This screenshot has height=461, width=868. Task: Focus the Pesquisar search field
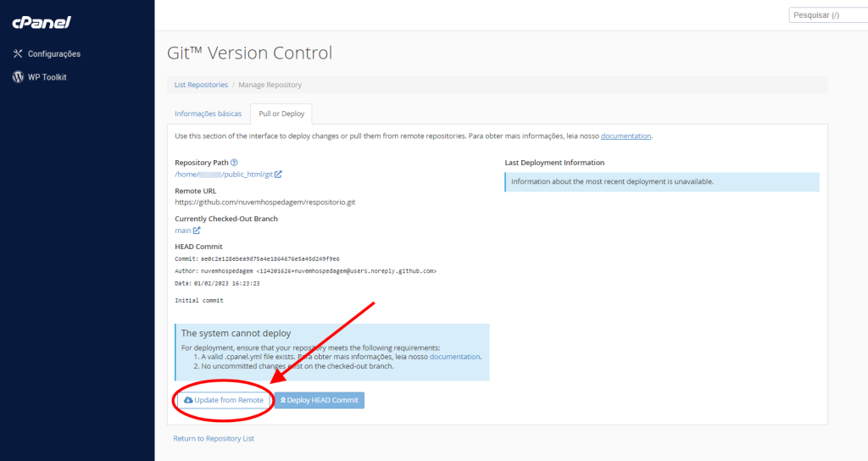pos(828,15)
